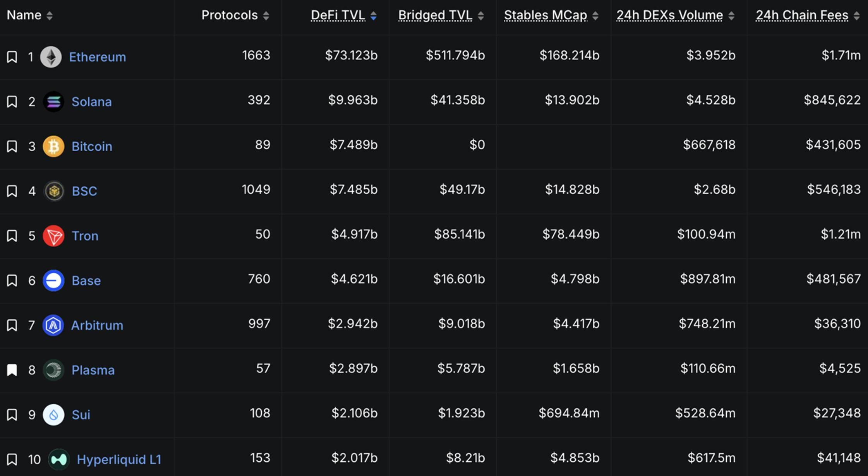Bookmark the Sui chain row
The height and width of the screenshot is (476, 868).
pos(12,415)
